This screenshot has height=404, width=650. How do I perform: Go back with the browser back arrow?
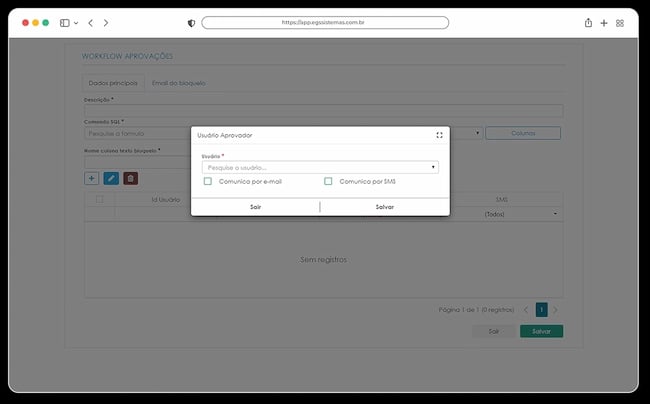click(91, 23)
